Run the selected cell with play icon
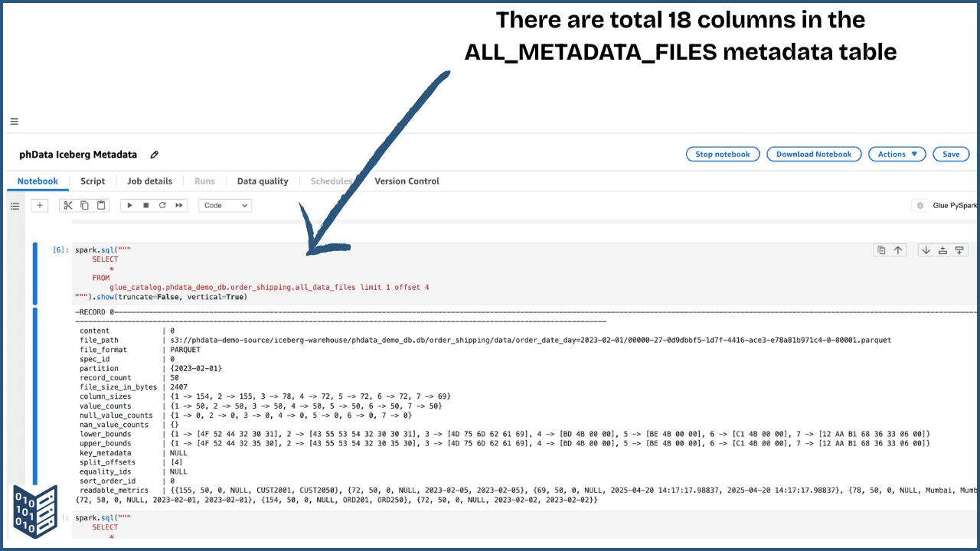The width and height of the screenshot is (980, 551). pyautogui.click(x=129, y=205)
